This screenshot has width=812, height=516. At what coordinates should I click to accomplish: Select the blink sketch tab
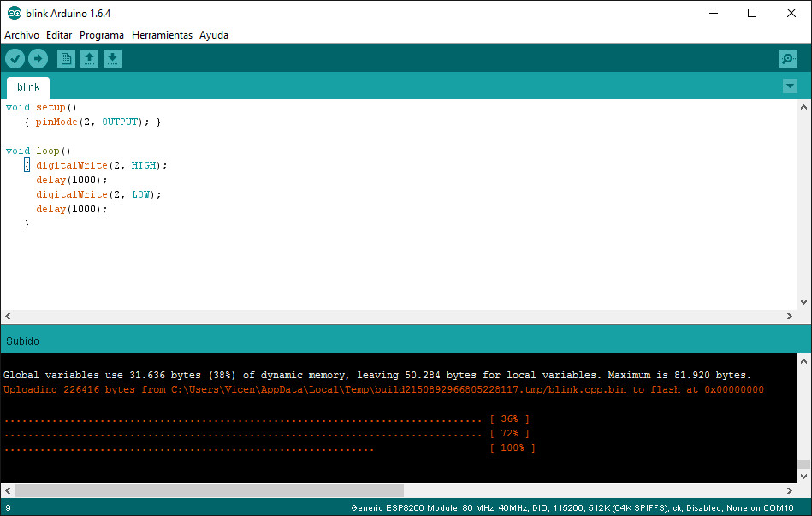[28, 87]
